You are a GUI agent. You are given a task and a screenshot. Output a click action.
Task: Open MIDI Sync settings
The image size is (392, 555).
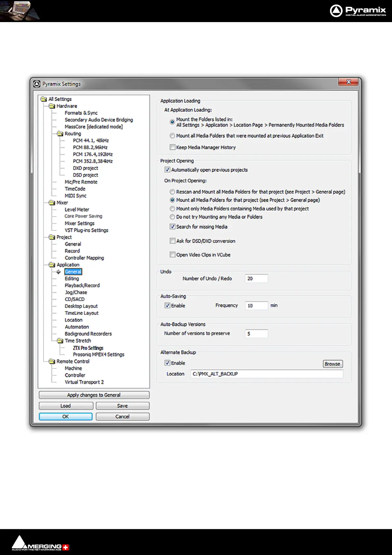tap(75, 196)
